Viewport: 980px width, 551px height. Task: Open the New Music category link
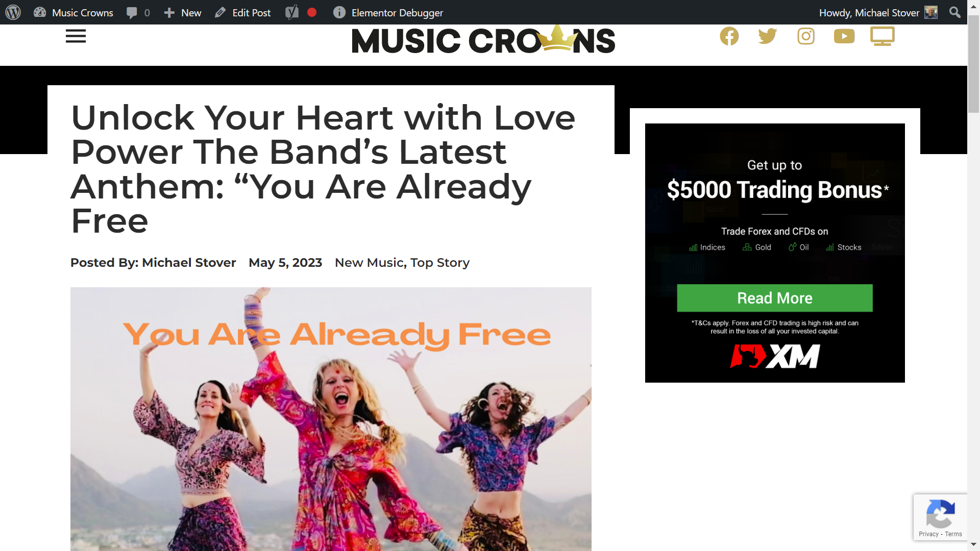[x=370, y=263]
